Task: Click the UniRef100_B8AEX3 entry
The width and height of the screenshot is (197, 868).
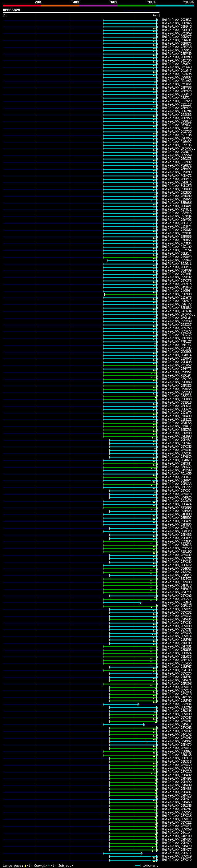Action: (176, 531)
